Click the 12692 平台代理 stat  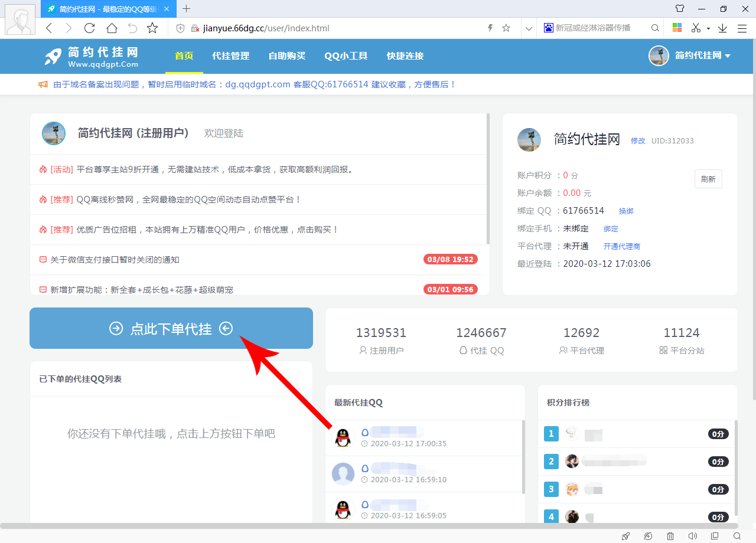pos(581,341)
